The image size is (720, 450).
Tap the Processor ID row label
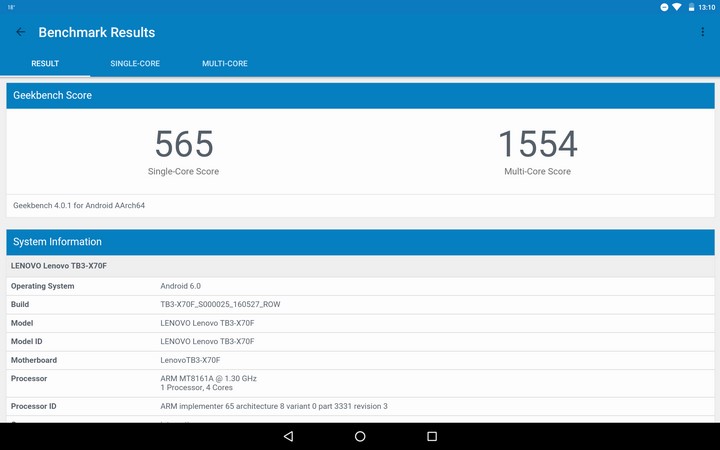click(x=34, y=406)
